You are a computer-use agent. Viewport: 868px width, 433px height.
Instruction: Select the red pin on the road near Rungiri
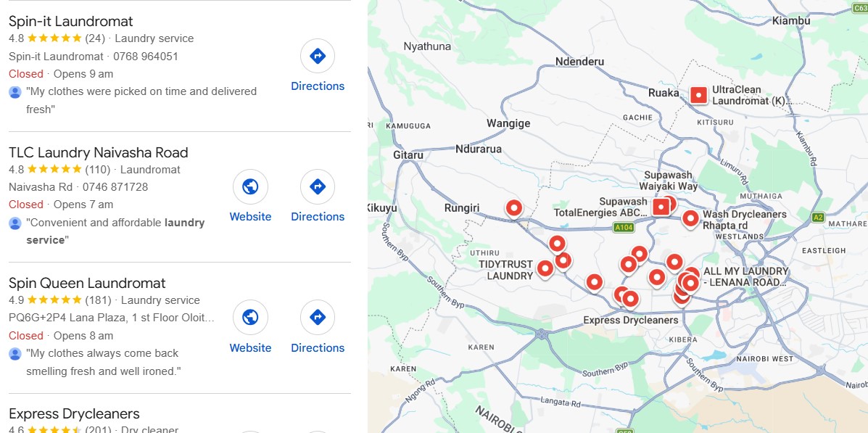(x=514, y=208)
